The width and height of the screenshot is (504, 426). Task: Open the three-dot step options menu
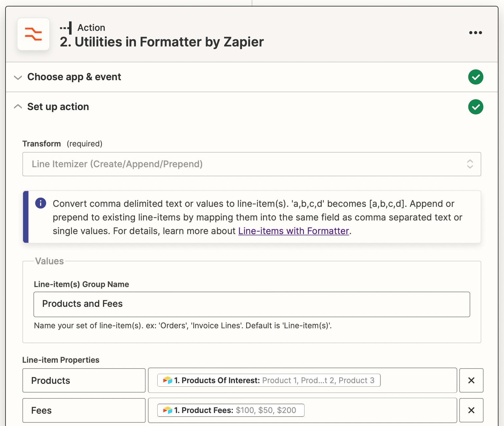(x=475, y=32)
